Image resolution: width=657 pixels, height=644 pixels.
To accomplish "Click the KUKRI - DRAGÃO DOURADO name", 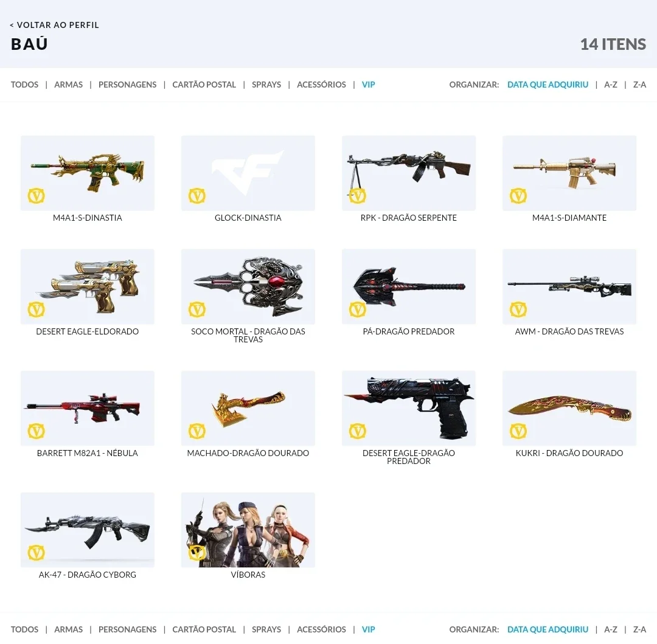I will [569, 453].
